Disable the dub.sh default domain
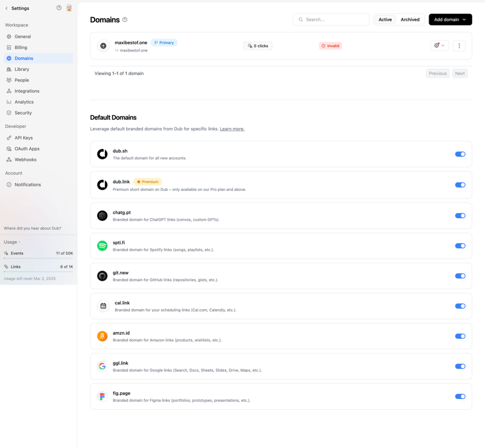This screenshot has height=448, width=485. (x=460, y=155)
